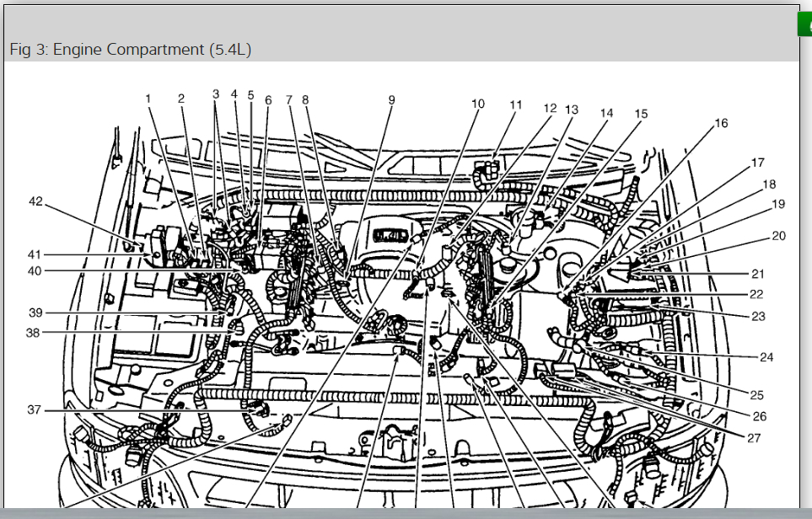Click callout label 4
Viewport: 812px width, 519px height.
click(234, 94)
